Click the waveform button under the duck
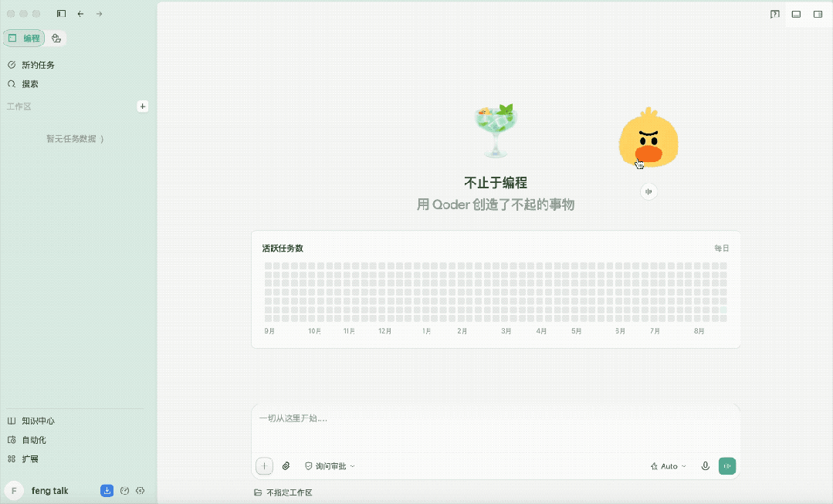The height and width of the screenshot is (504, 833). click(x=648, y=191)
